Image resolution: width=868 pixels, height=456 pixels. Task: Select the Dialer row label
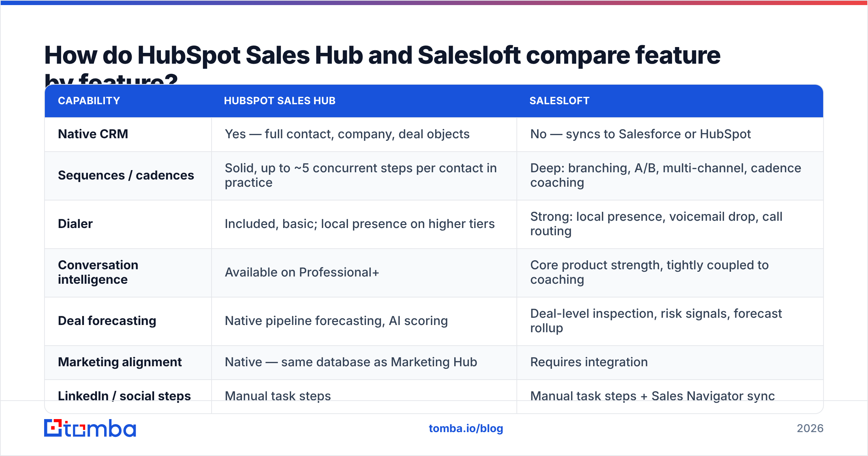75,224
